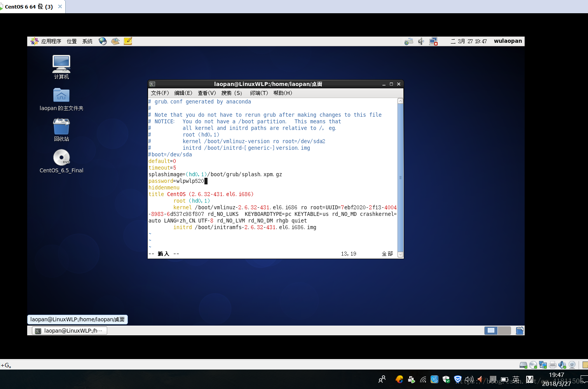Click the terminal vertical scrollbar thumb
588x389 pixels.
[x=400, y=178]
